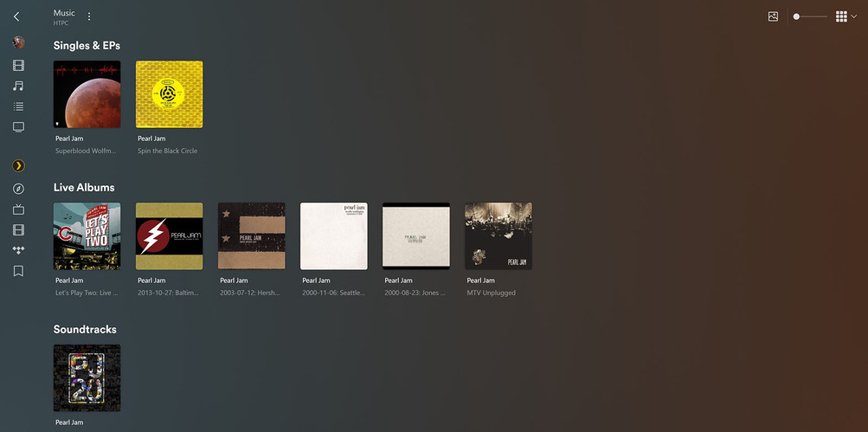Image resolution: width=868 pixels, height=432 pixels.
Task: Click Pearl Jam above the 2000-08-23 title
Action: (399, 280)
